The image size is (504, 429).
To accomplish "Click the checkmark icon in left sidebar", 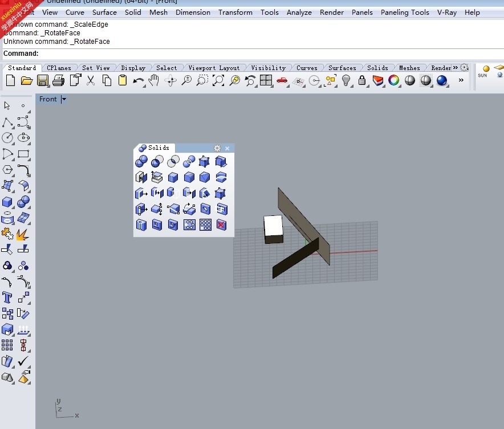I will pos(23,361).
